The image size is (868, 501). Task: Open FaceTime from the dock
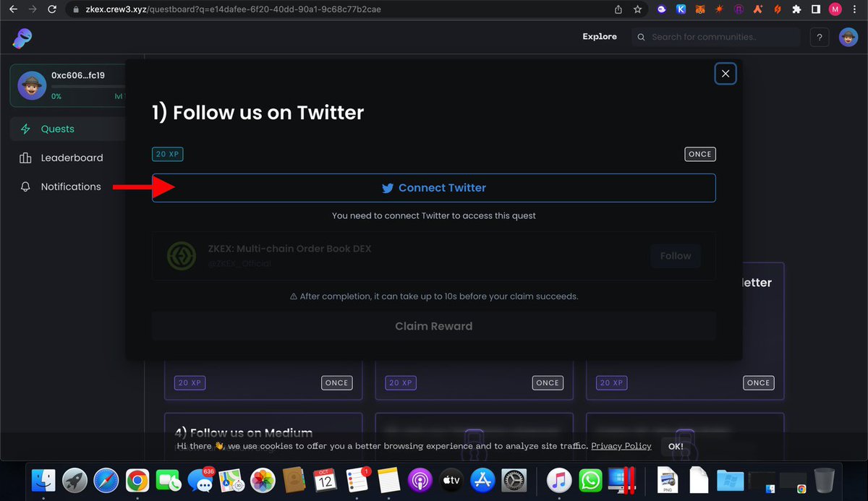pyautogui.click(x=169, y=480)
